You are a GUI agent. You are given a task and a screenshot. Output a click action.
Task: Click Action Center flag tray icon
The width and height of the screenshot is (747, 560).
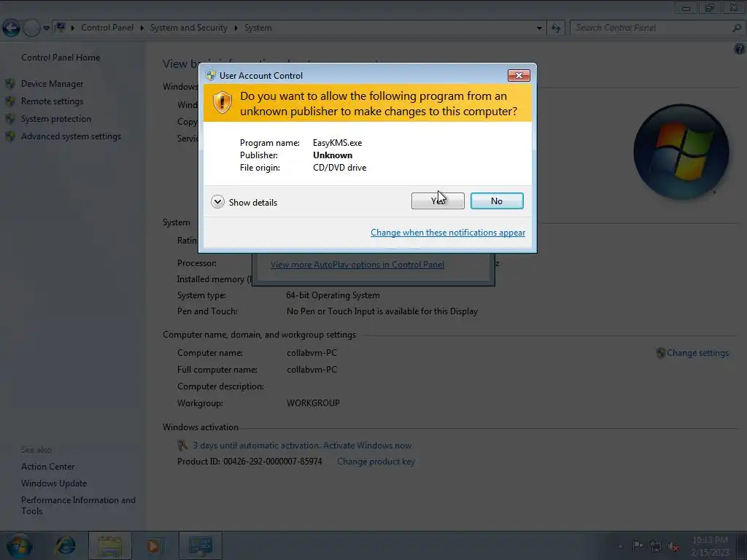(x=638, y=546)
